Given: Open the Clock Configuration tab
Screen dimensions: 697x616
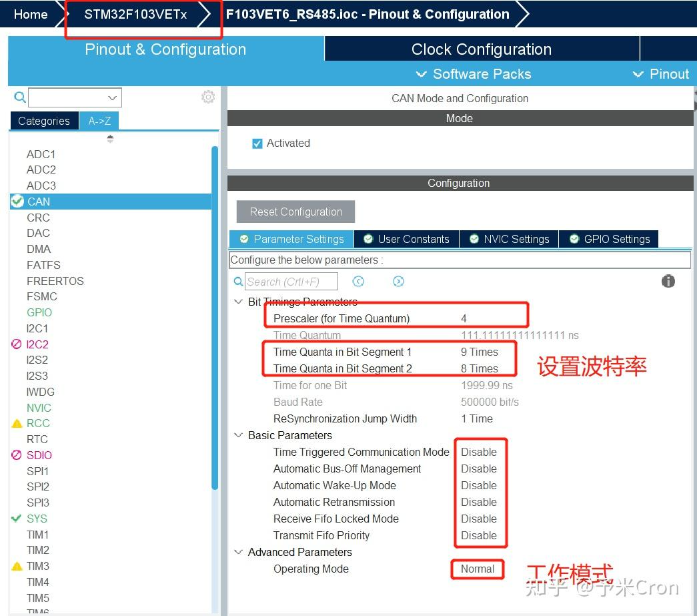Looking at the screenshot, I should click(x=481, y=49).
